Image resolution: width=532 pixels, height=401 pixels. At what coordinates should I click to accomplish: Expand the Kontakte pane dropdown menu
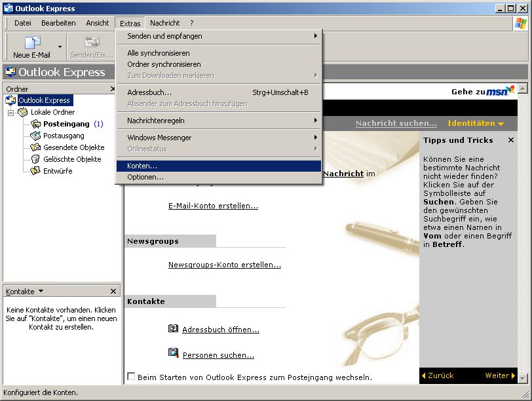[41, 291]
